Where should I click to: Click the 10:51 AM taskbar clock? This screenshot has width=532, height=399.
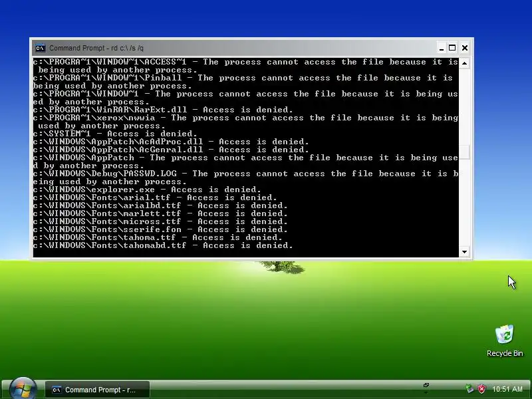(x=507, y=389)
